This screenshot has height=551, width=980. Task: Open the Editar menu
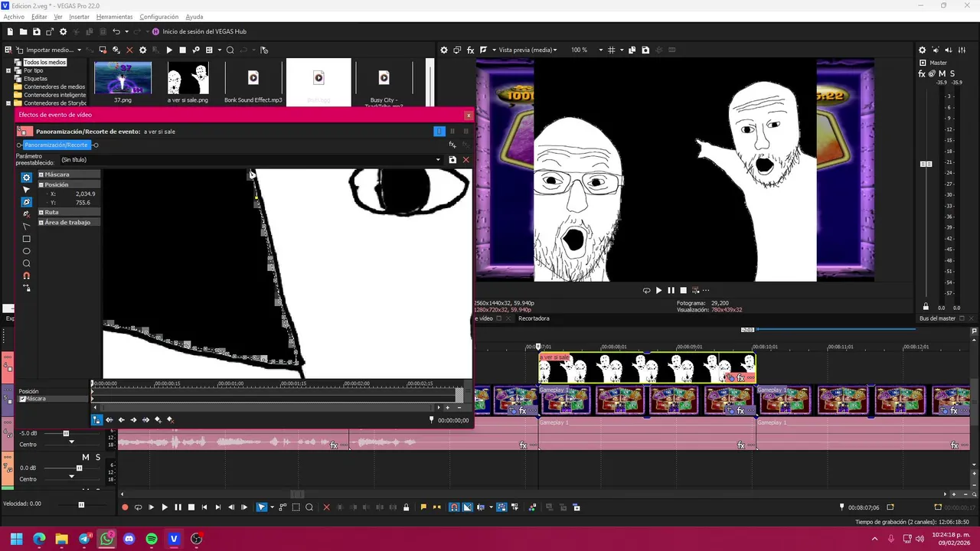coord(39,17)
